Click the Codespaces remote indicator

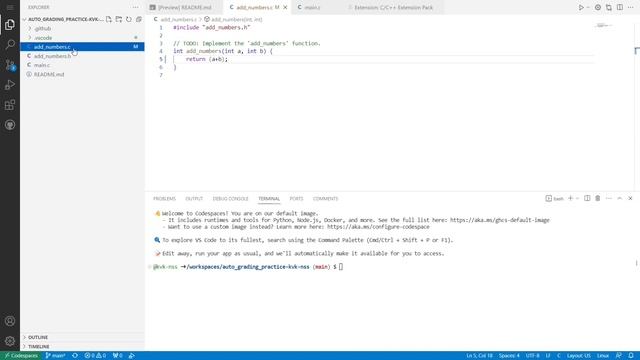[21, 356]
